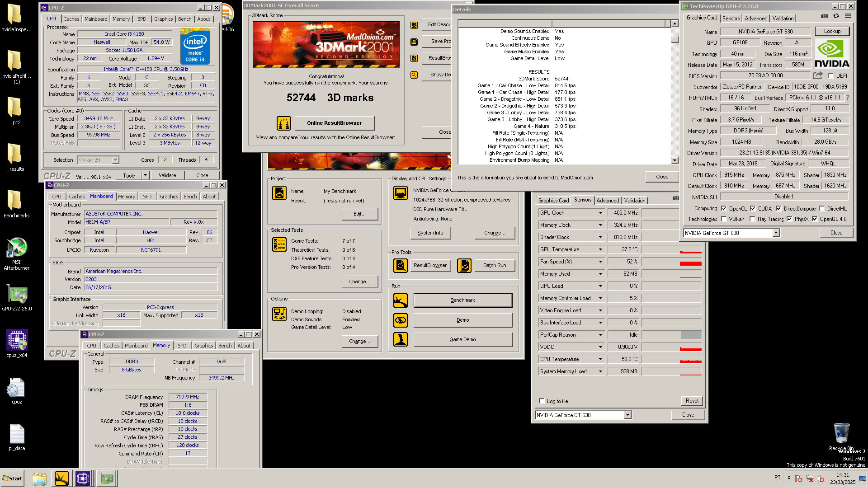
Task: Expand the GPU Clock sensor dropdown
Action: coord(600,213)
